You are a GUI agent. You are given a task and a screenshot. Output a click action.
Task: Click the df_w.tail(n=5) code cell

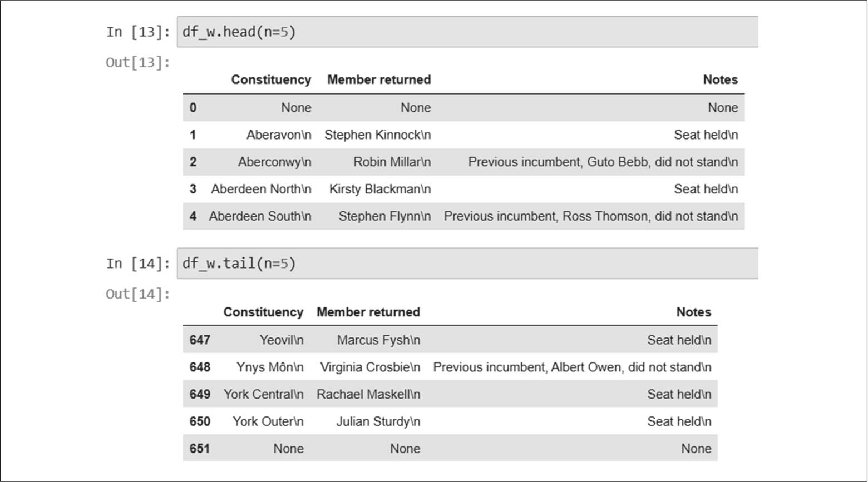467,264
